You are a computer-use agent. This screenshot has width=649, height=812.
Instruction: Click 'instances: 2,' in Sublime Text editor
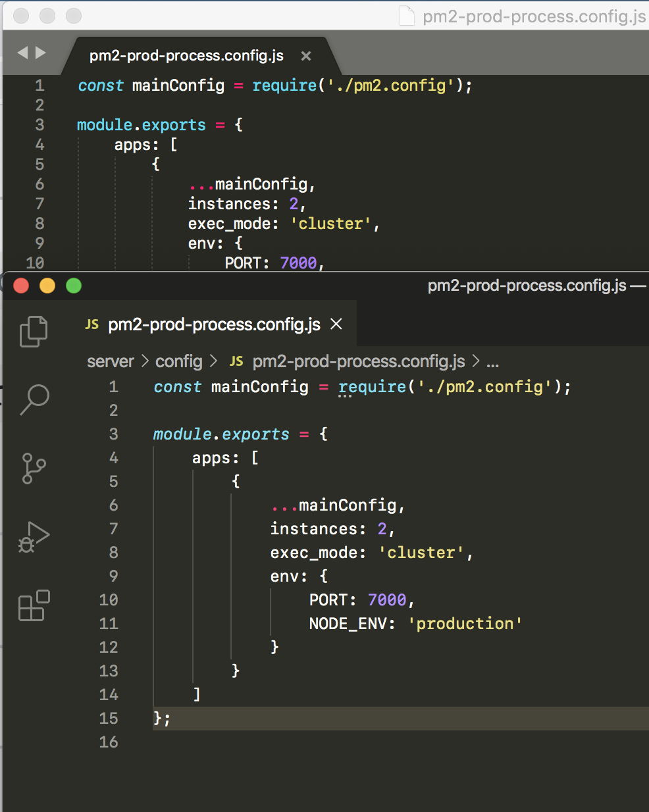coord(247,204)
